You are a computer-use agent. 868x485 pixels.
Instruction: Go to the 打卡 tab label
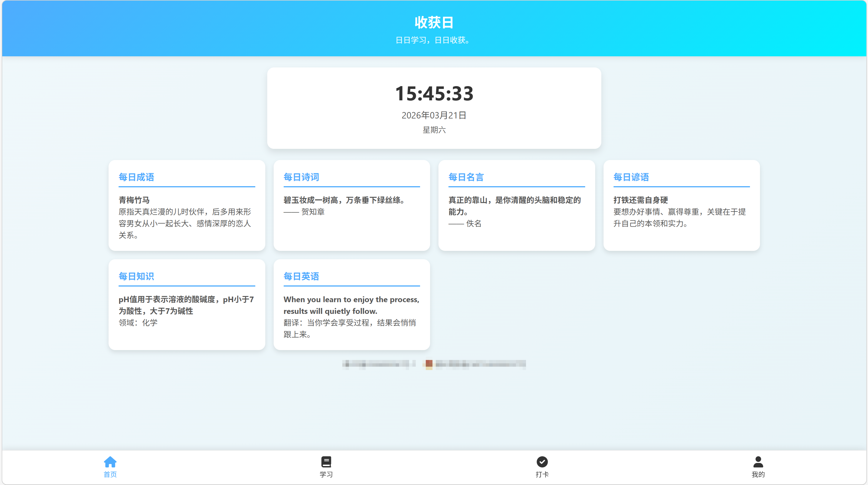pos(542,474)
